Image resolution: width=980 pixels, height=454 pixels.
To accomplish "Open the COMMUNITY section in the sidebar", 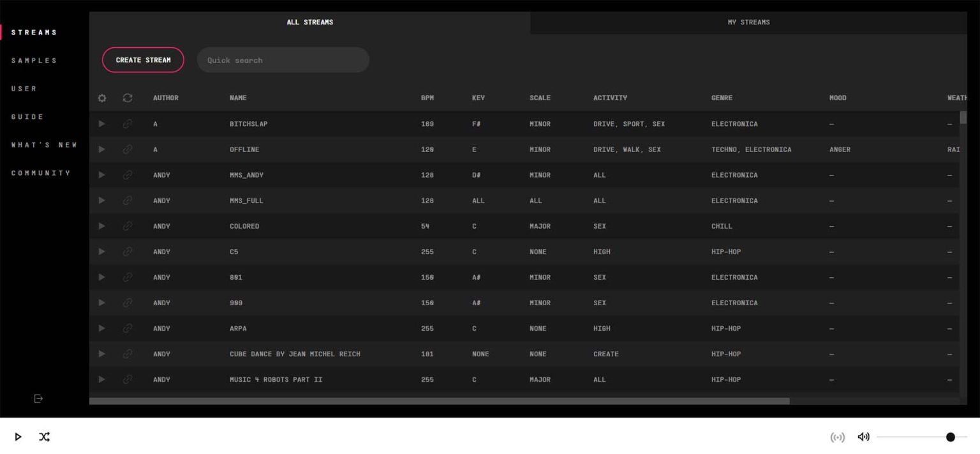I will tap(41, 172).
